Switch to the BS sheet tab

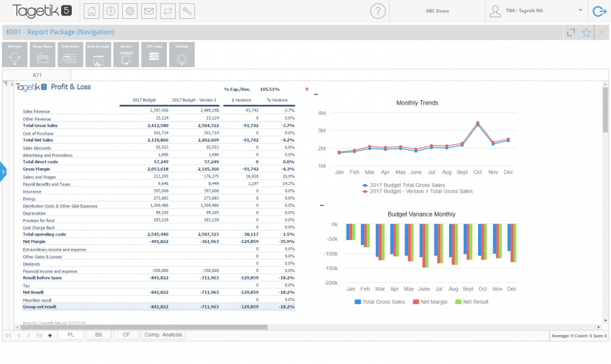(x=99, y=335)
